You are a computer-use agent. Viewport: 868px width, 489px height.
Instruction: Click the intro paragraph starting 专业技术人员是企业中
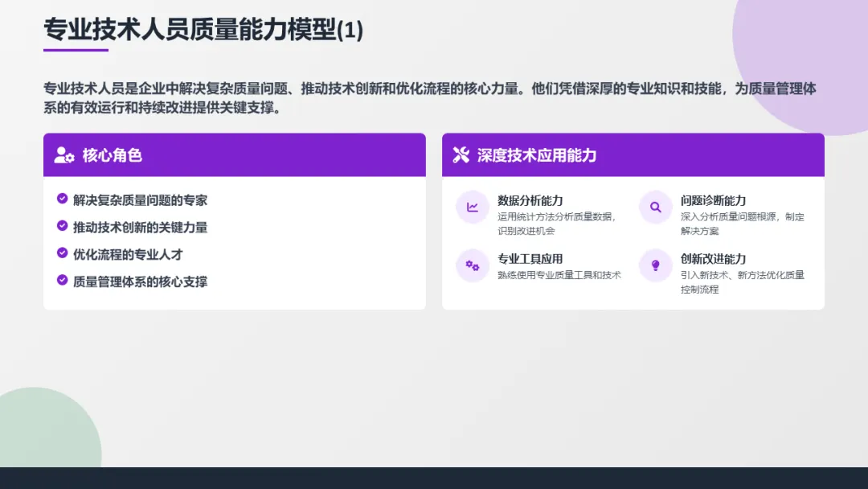(429, 98)
